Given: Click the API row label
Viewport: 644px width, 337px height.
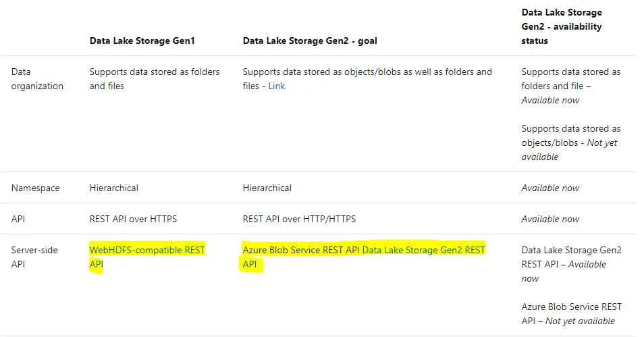Looking at the screenshot, I should pos(19,219).
